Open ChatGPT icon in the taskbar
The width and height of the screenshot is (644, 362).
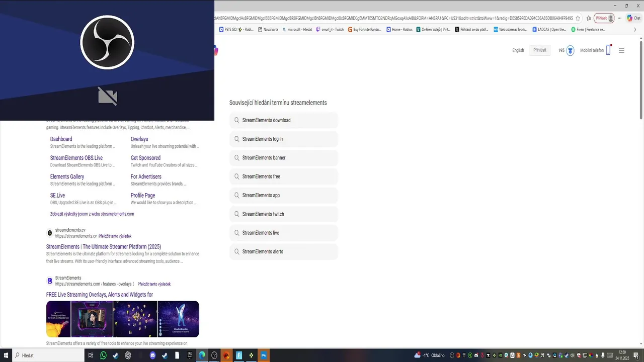[128, 355]
